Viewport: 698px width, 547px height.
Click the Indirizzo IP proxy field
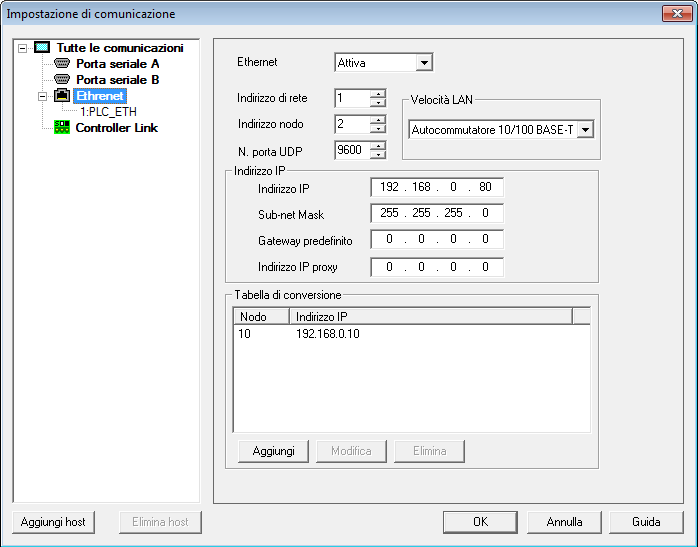437,267
